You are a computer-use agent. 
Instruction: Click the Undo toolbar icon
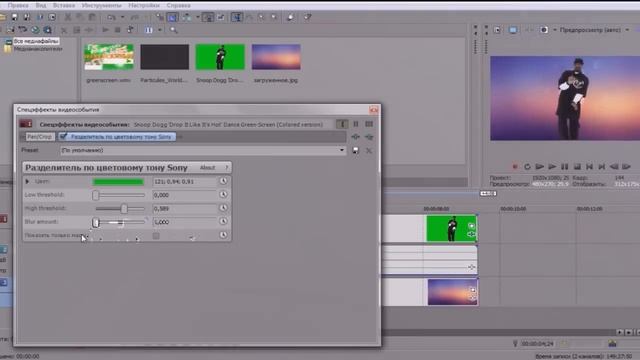tap(111, 17)
